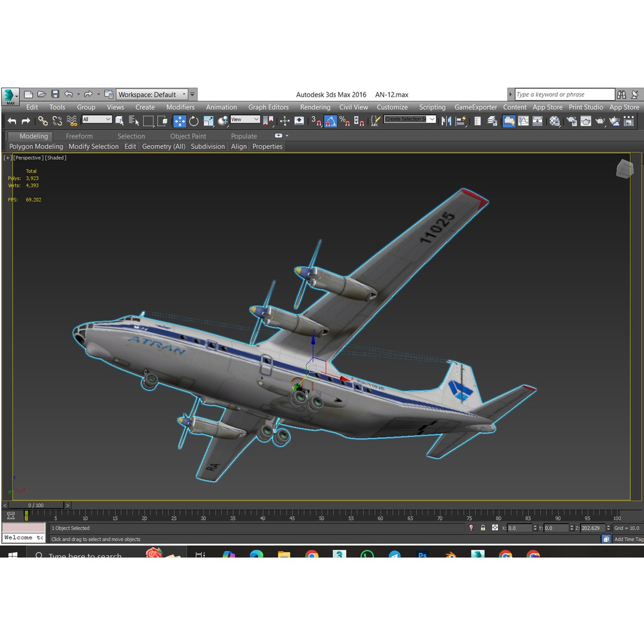Select the Bind to Space Warp tool
644x644 pixels.
click(72, 120)
